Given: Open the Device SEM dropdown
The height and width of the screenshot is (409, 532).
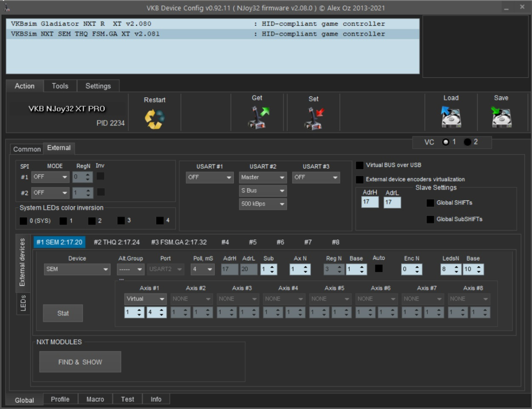Looking at the screenshot, I should tap(77, 269).
